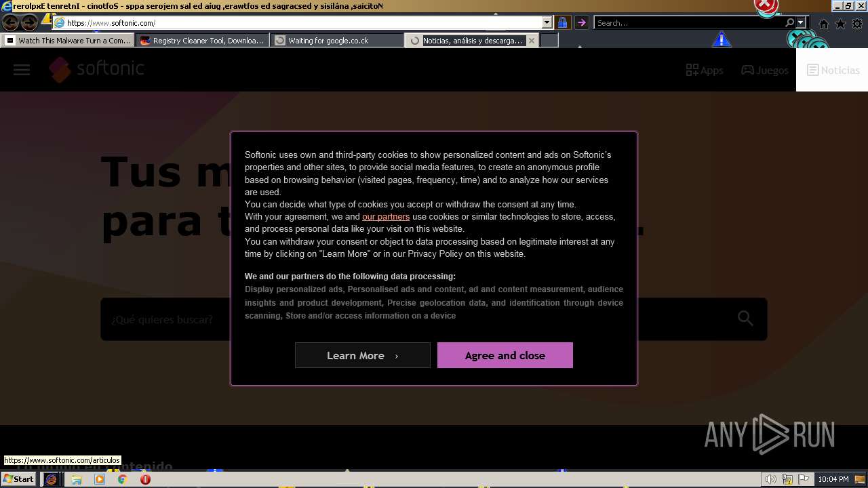
Task: Click the tray notification icon beside clock
Action: tap(860, 479)
